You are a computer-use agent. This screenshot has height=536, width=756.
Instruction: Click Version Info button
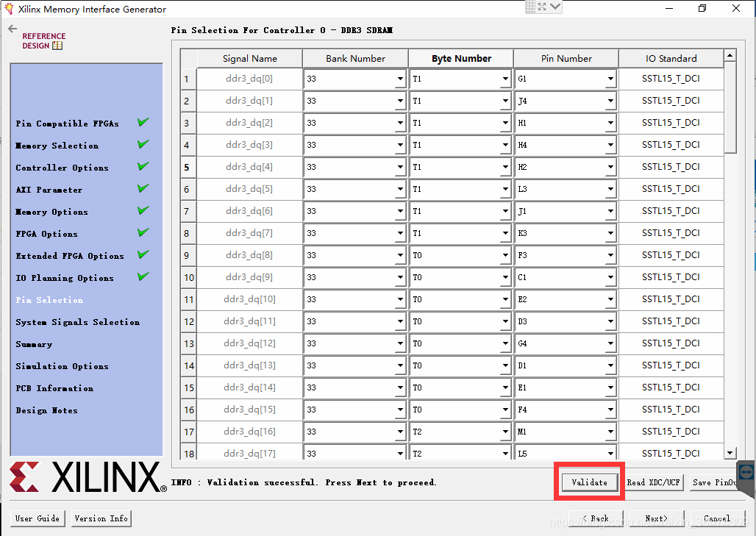pyautogui.click(x=101, y=518)
